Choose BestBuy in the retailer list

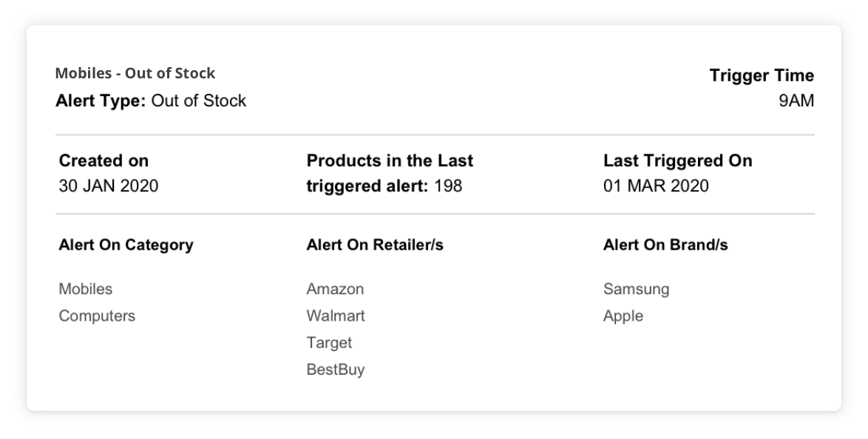336,369
